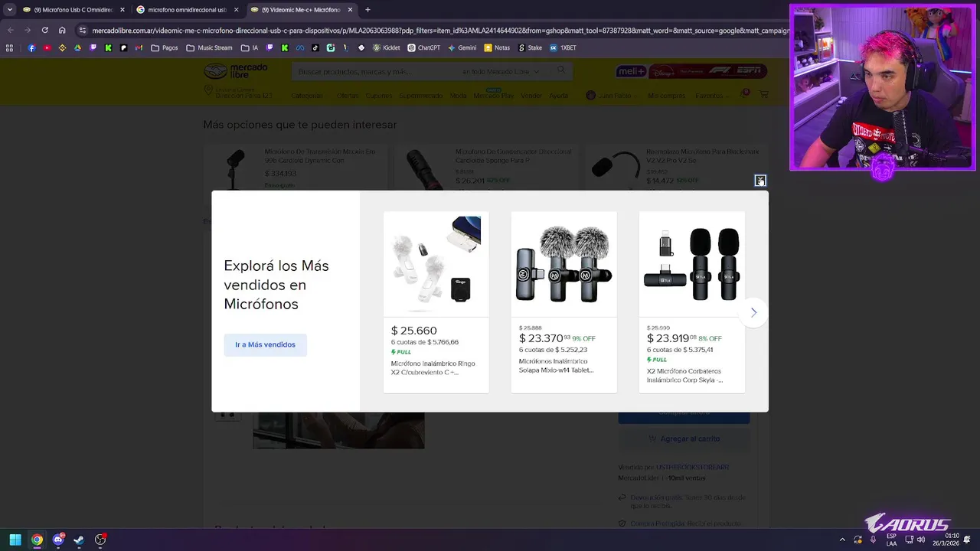This screenshot has width=980, height=551.
Task: Expand the IA bookmark folder
Action: (x=250, y=47)
